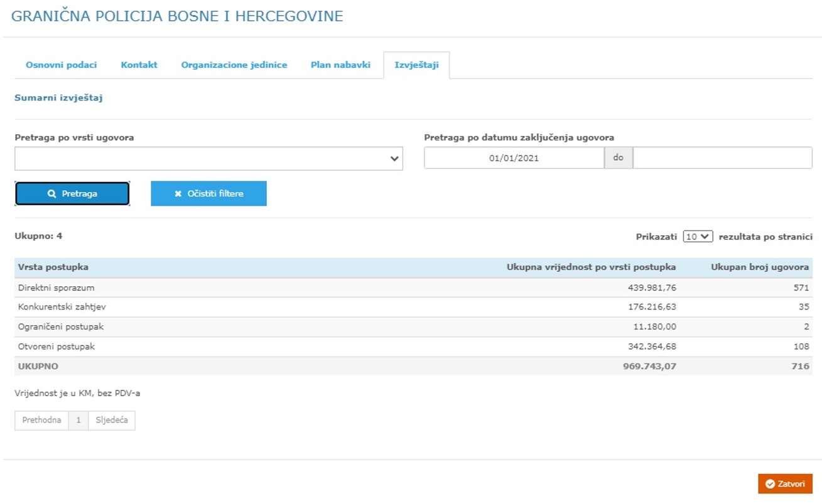This screenshot has width=822, height=504.
Task: Select page 1 in pagination
Action: (x=78, y=420)
